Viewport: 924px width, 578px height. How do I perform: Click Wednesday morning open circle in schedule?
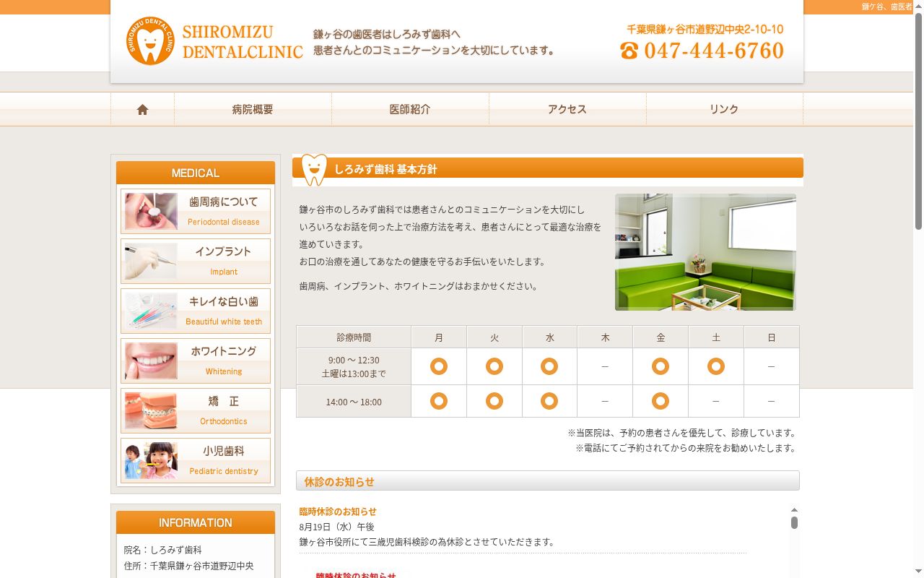[x=549, y=366]
